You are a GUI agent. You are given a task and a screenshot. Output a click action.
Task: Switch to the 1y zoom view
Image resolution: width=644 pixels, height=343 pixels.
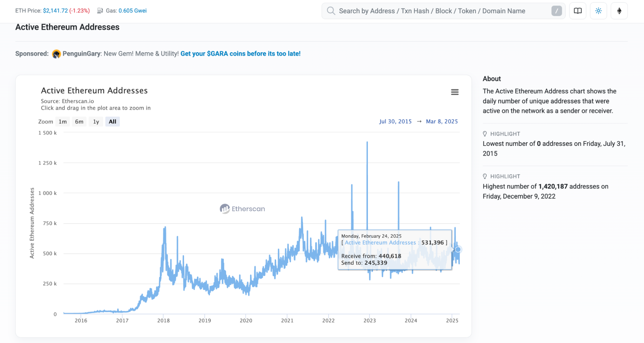pos(96,121)
